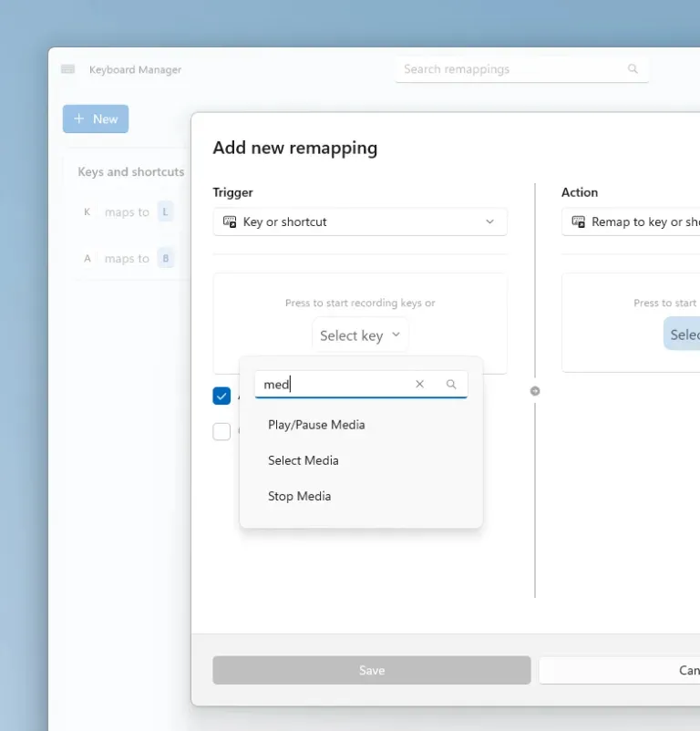The width and height of the screenshot is (700, 731).
Task: Open the Select key dropdown
Action: click(360, 335)
